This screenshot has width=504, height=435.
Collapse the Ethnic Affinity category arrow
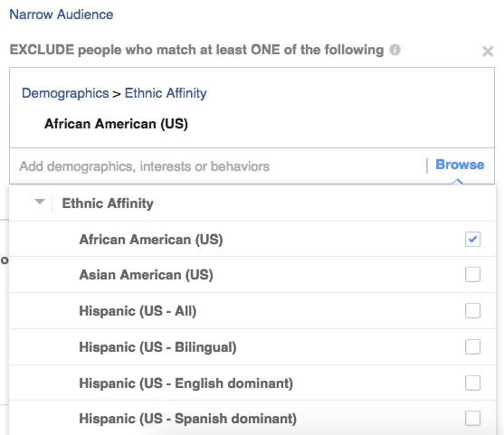pos(40,202)
